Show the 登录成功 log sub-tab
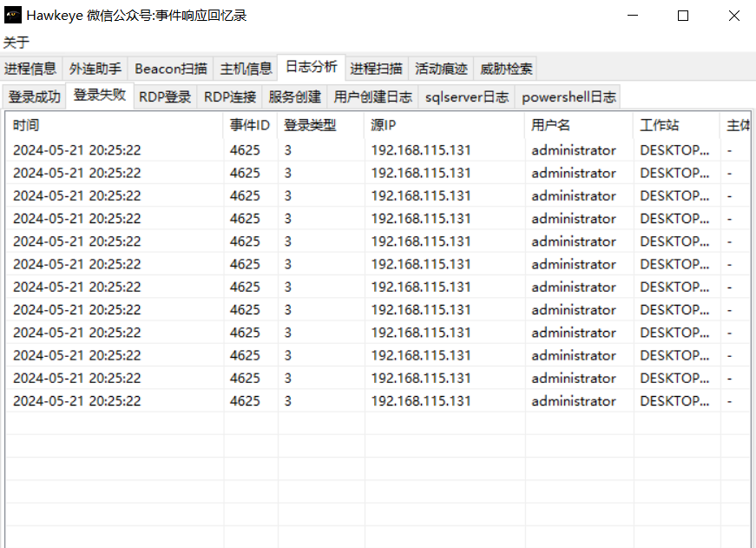Image resolution: width=756 pixels, height=548 pixels. [x=34, y=97]
